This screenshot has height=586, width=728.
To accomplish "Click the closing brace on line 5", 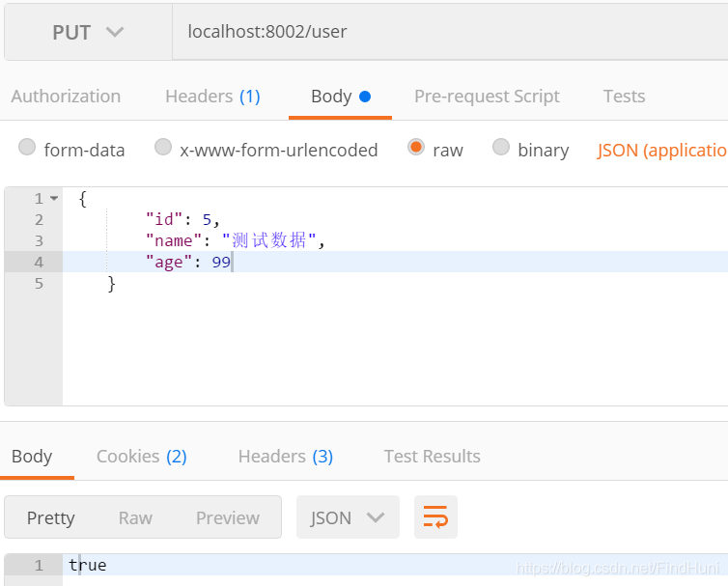I will point(111,283).
